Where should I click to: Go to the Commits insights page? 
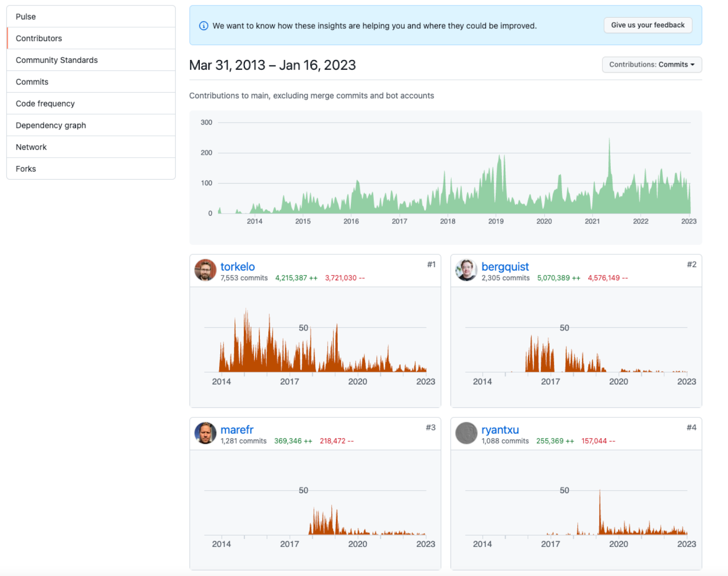pos(32,82)
